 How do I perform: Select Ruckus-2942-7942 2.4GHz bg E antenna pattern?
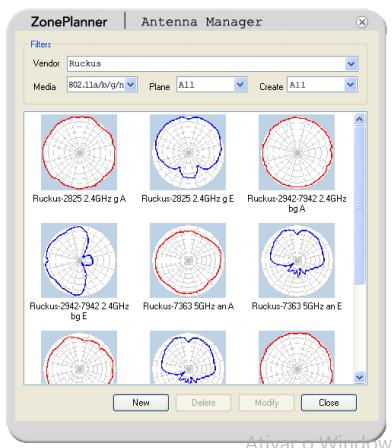point(79,260)
